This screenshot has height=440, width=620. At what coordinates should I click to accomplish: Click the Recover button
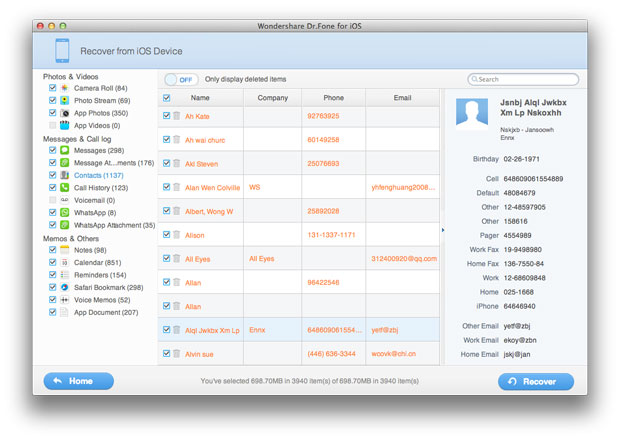tap(536, 381)
